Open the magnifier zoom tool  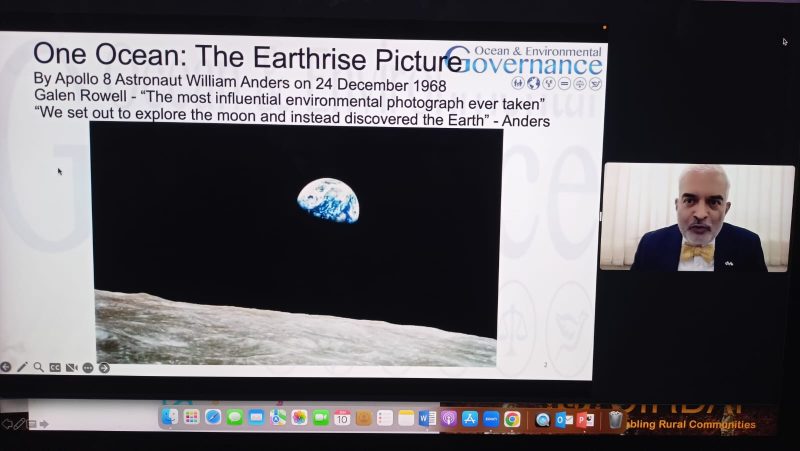pyautogui.click(x=38, y=367)
